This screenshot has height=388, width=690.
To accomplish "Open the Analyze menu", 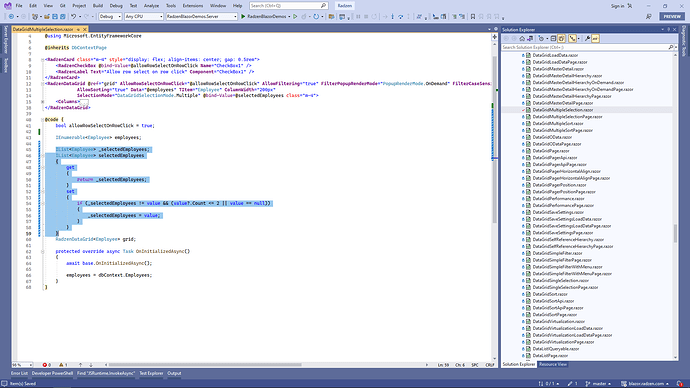I will click(151, 6).
